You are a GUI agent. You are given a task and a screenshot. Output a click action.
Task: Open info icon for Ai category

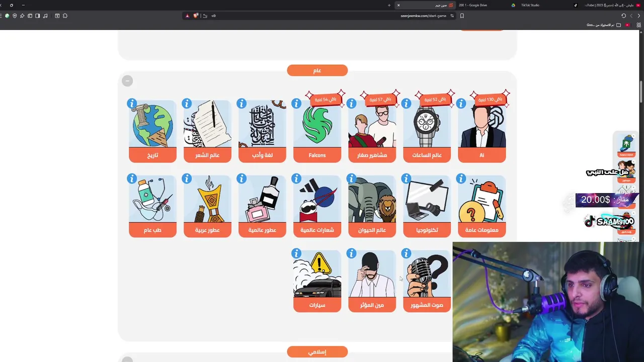point(461,104)
